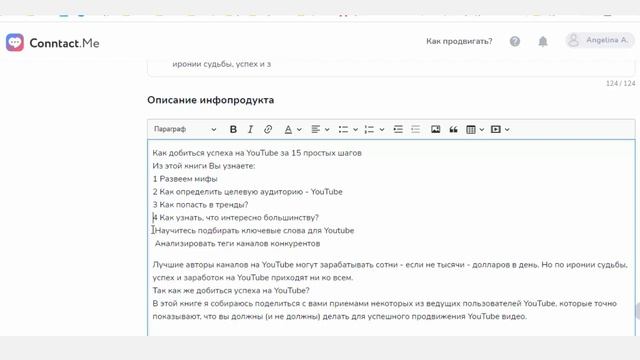This screenshot has width=640, height=360.
Task: Click the paragraph starting 'Лучшие авторы каналов'
Action: click(390, 271)
